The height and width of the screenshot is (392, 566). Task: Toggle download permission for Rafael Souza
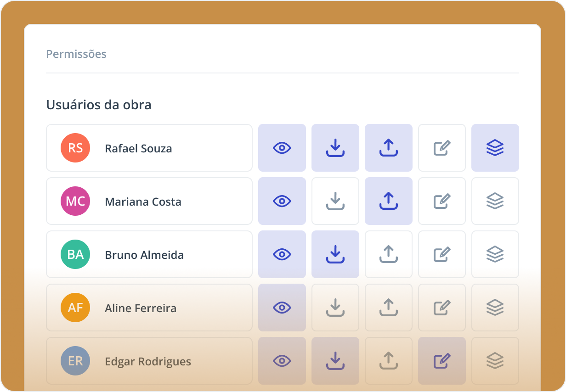[x=335, y=148]
